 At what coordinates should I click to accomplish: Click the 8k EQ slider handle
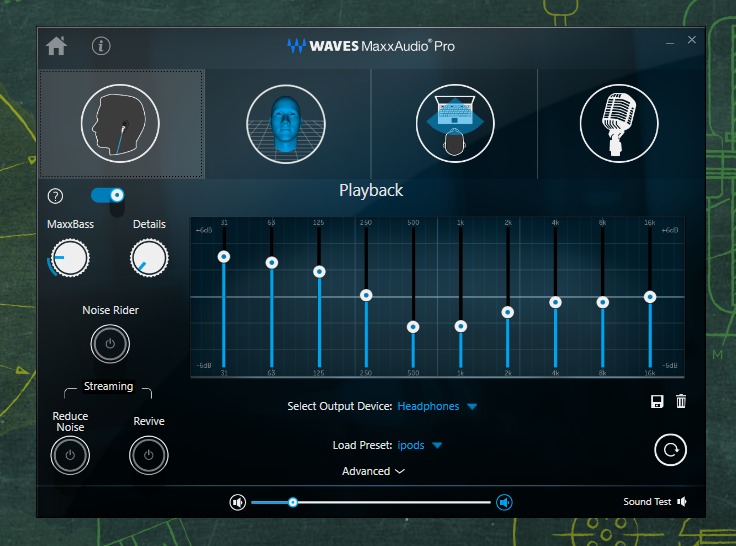(603, 302)
